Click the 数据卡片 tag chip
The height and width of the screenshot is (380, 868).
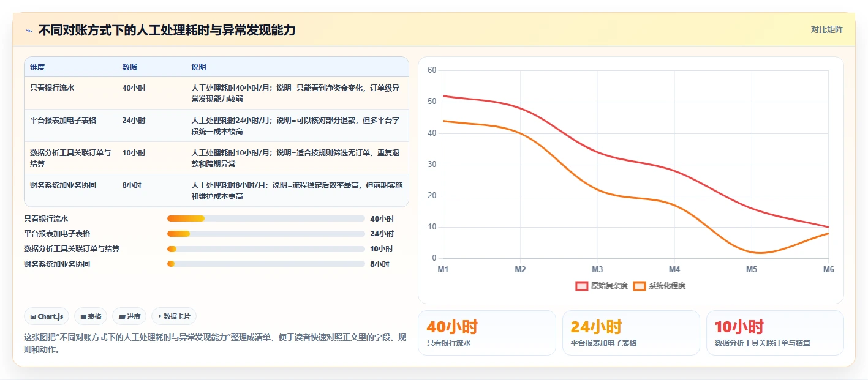pyautogui.click(x=174, y=316)
